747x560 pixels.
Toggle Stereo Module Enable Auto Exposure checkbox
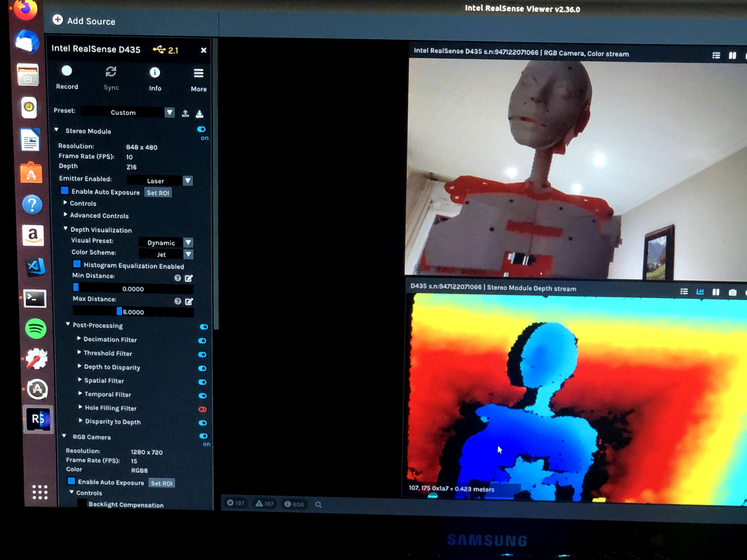(x=64, y=191)
